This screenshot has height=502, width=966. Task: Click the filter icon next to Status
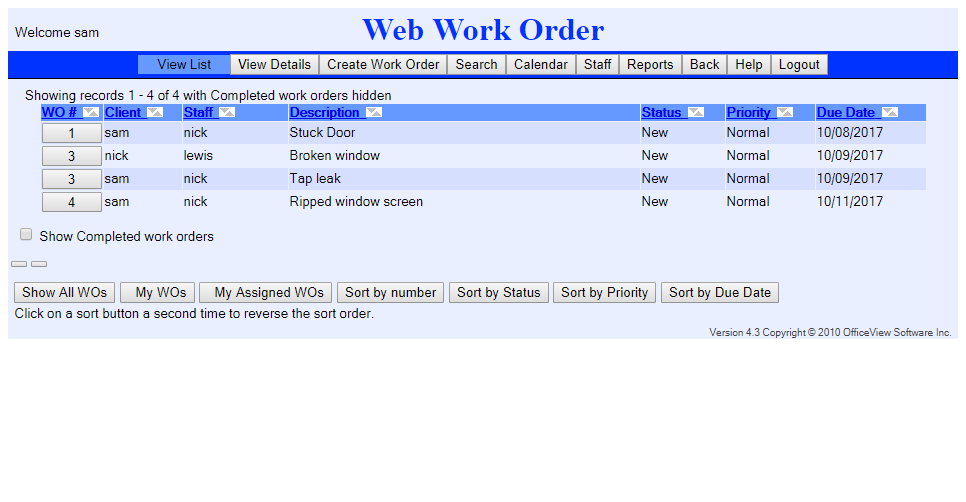(696, 113)
